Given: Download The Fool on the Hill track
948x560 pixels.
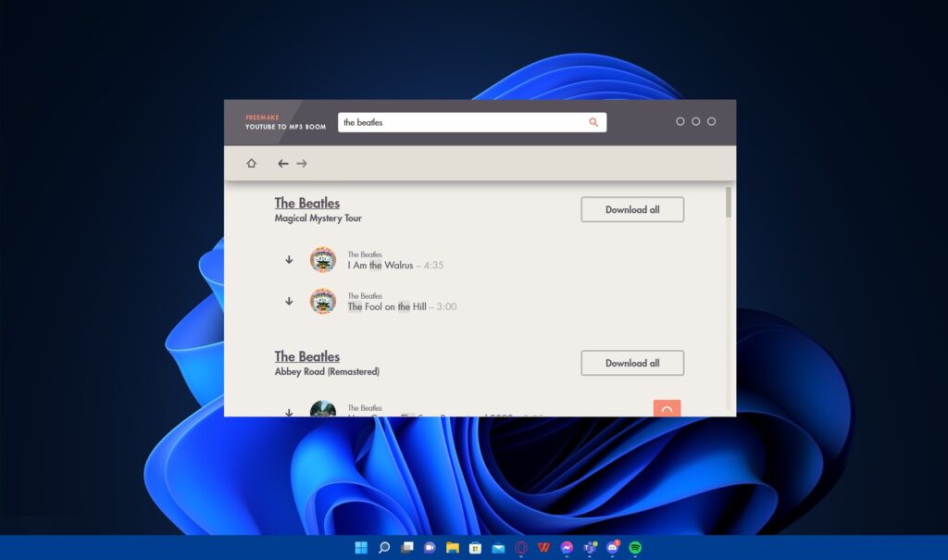Looking at the screenshot, I should [x=289, y=301].
